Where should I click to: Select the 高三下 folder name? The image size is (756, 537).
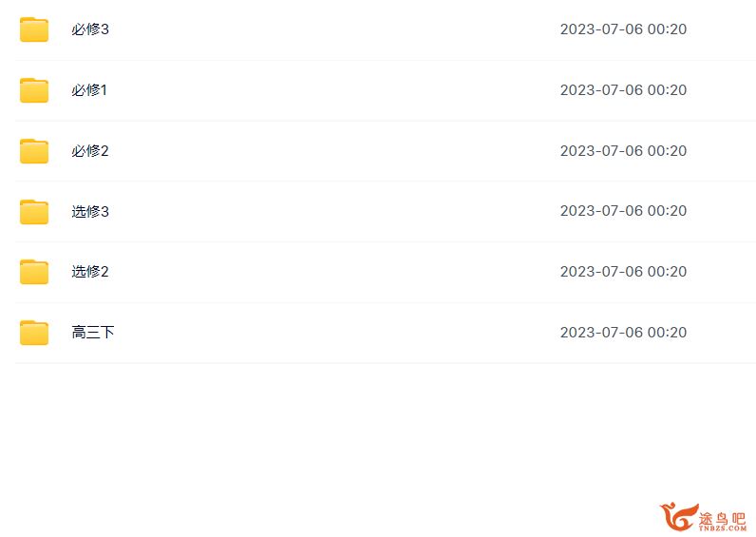coord(92,333)
